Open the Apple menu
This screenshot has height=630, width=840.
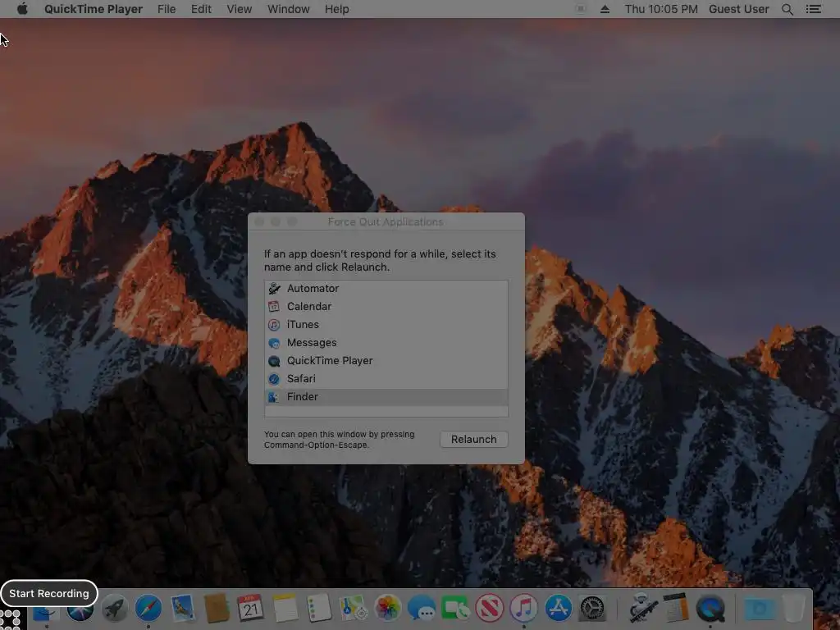(x=22, y=9)
